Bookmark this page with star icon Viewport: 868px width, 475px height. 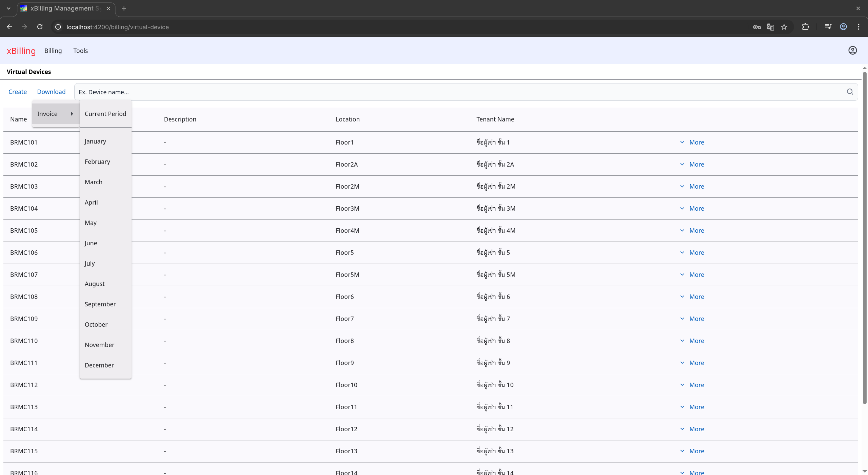click(784, 27)
